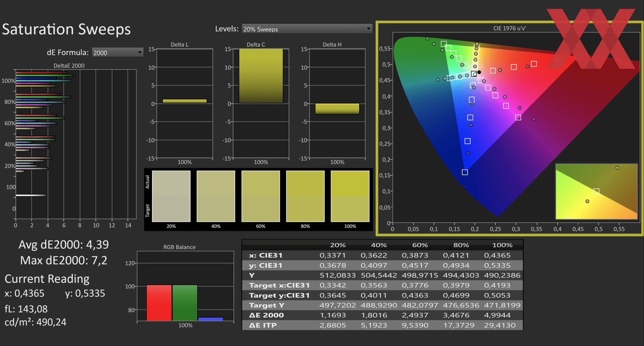644x346 pixels.
Task: Select the 20% yellow saturation swatch
Action: pyautogui.click(x=171, y=196)
